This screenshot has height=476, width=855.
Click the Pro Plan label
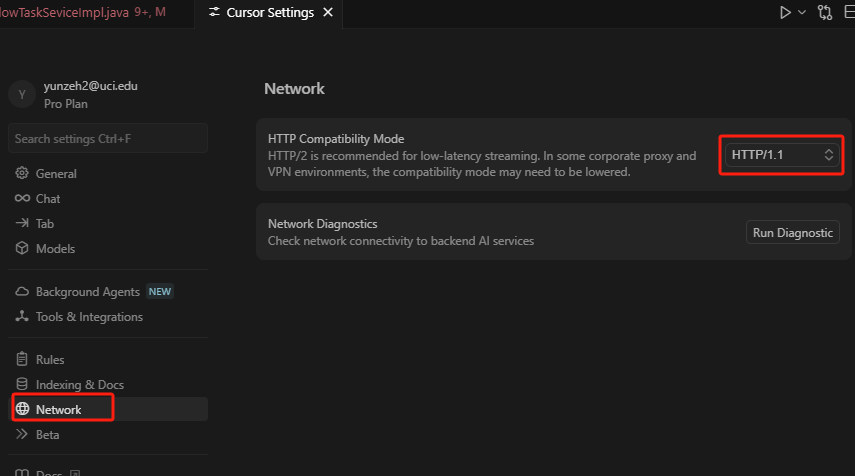[x=65, y=104]
